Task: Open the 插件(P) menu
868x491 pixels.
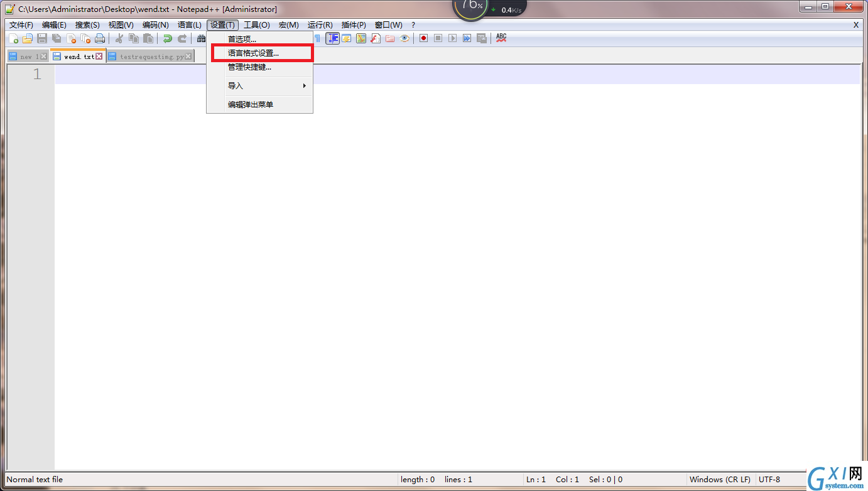Action: click(354, 25)
